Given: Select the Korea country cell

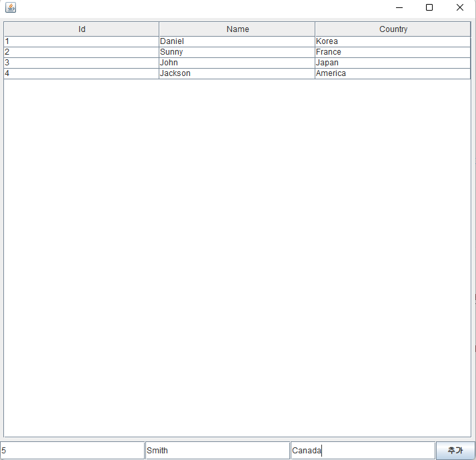Looking at the screenshot, I should (x=393, y=41).
